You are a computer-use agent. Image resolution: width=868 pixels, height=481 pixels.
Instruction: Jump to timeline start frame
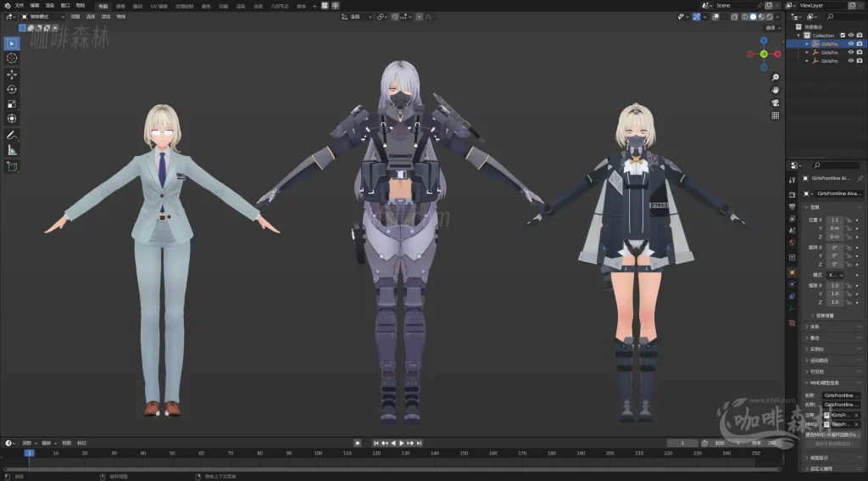[x=376, y=443]
